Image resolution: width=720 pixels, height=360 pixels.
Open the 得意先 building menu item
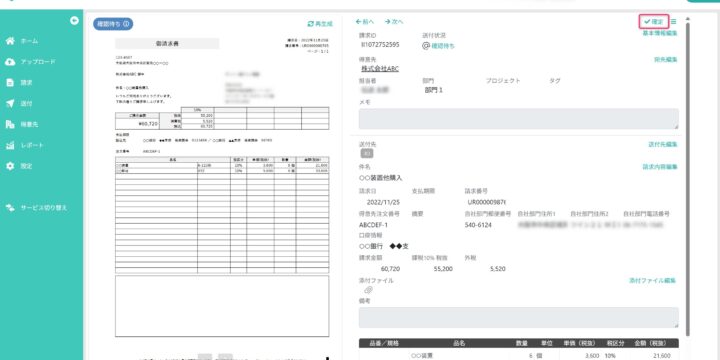click(x=22, y=124)
